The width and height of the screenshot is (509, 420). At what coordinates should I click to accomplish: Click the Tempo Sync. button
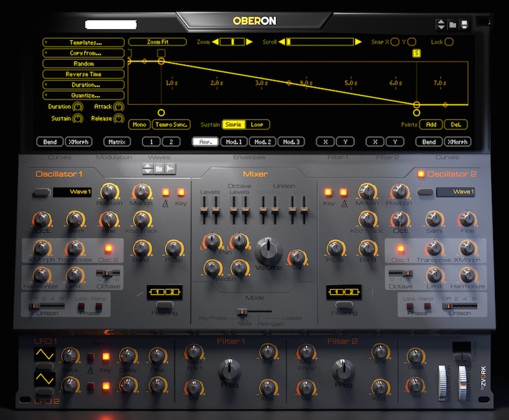point(171,125)
